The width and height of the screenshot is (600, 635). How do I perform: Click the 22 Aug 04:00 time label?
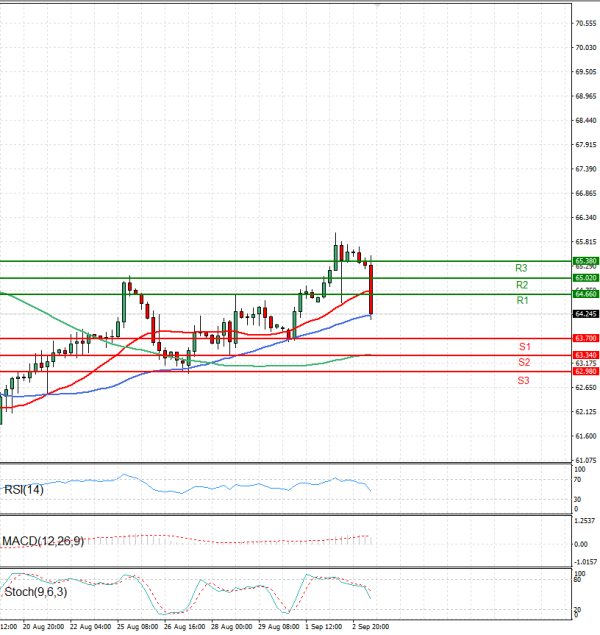[90, 626]
